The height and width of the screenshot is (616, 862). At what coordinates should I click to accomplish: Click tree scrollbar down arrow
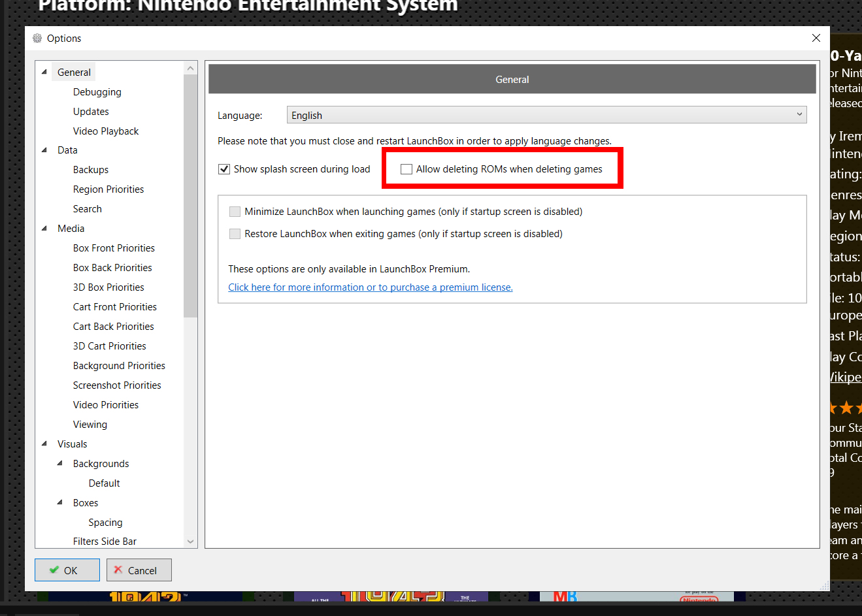[x=191, y=542]
